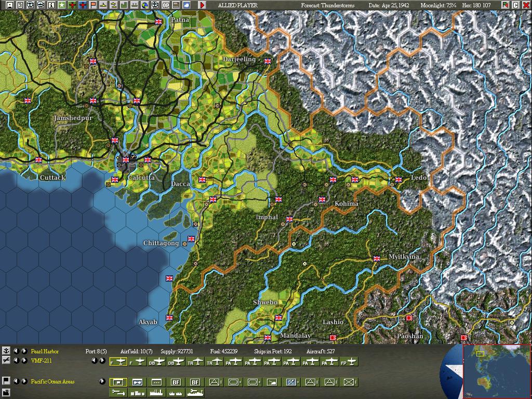Select red plane on blue background icon

click(83, 5)
